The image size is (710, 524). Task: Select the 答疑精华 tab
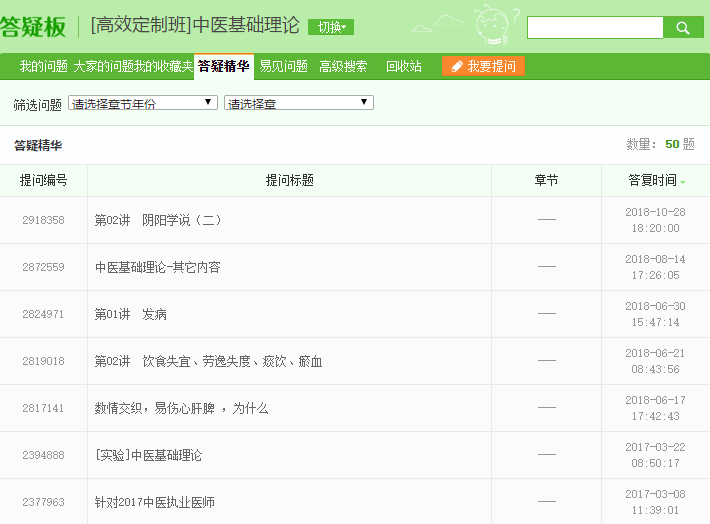224,67
